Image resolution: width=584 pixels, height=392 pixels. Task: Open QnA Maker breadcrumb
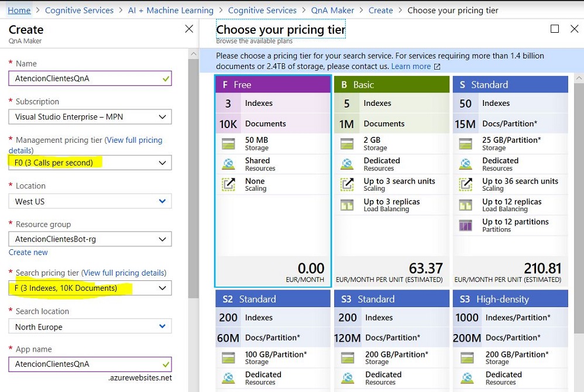[x=332, y=11]
